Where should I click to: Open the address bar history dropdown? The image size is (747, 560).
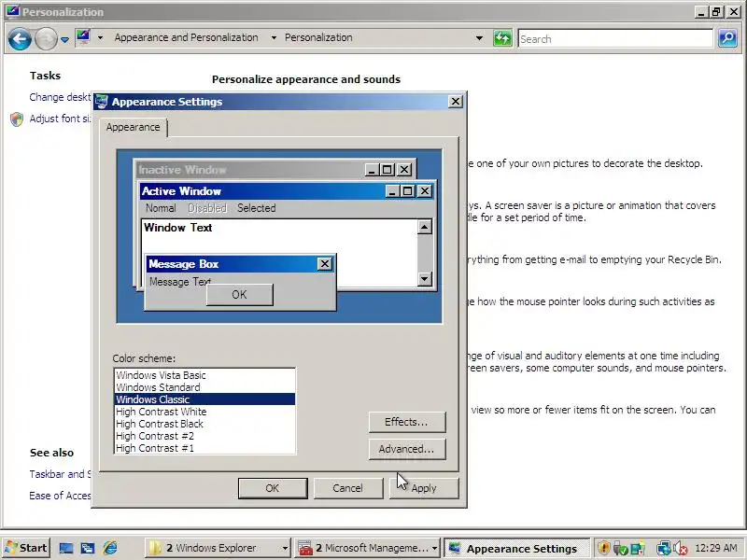pos(479,38)
